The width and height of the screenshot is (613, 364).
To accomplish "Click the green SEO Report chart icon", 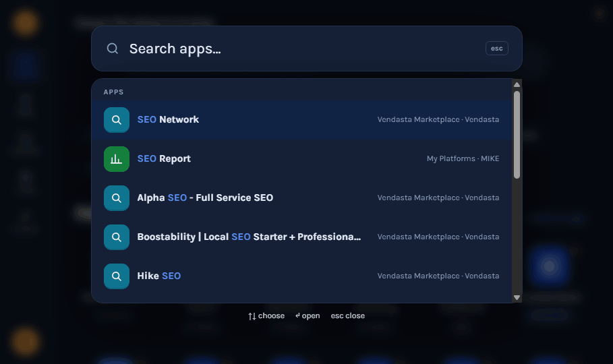I will point(117,158).
